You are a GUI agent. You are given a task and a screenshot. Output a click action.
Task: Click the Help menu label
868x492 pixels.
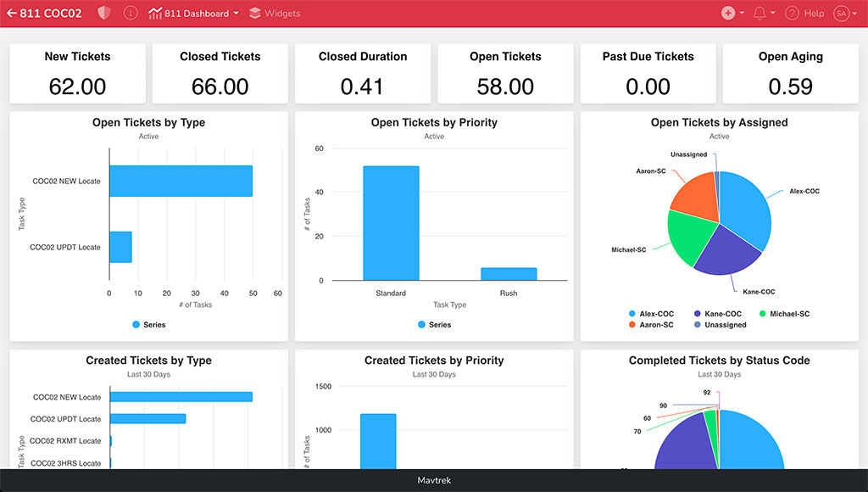(814, 14)
